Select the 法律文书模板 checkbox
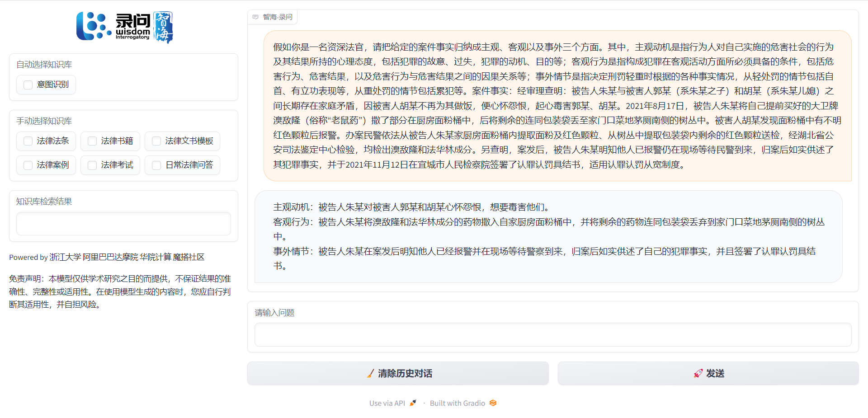 tap(156, 141)
